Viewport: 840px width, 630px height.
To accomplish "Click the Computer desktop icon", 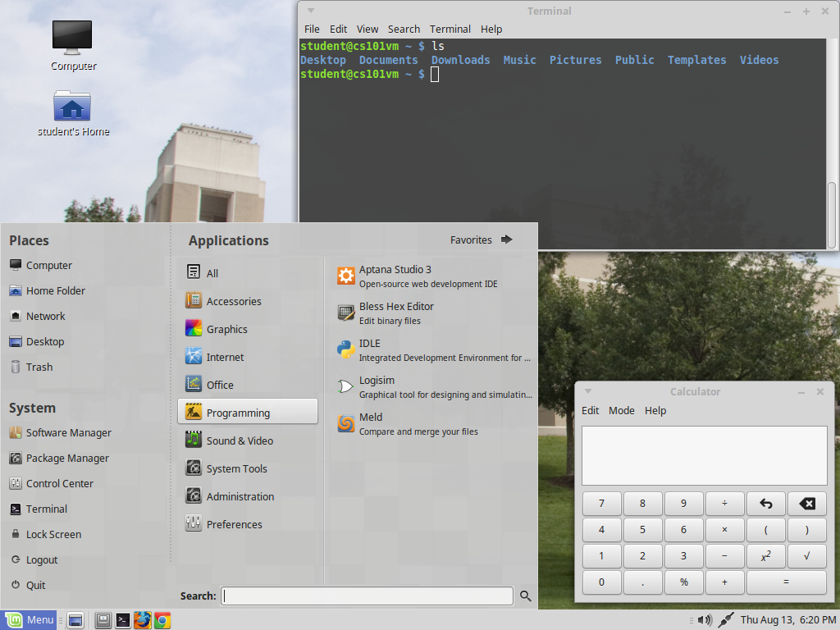I will click(x=73, y=46).
